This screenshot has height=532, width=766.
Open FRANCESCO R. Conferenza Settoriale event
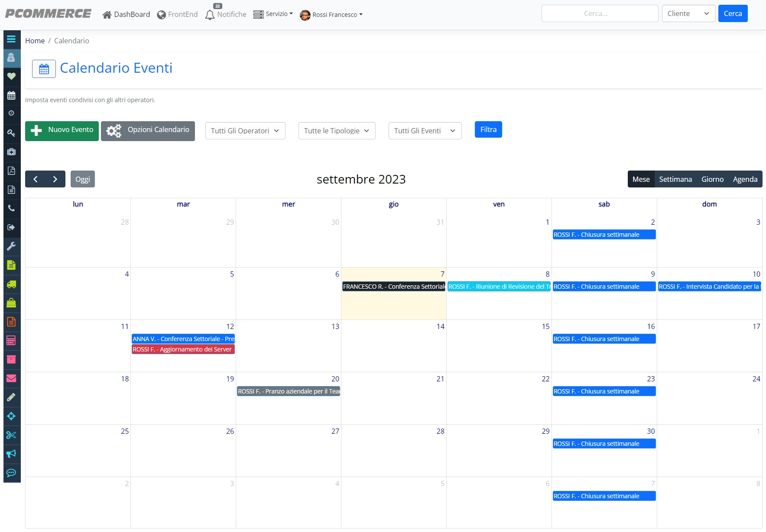point(394,287)
